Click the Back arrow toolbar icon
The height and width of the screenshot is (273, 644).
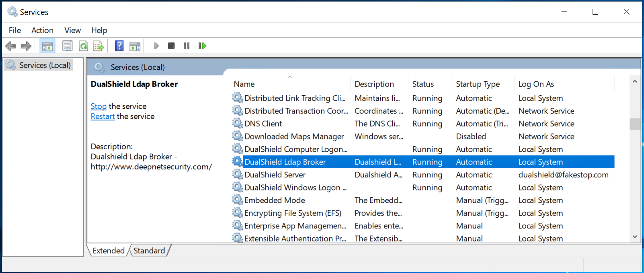pyautogui.click(x=11, y=46)
